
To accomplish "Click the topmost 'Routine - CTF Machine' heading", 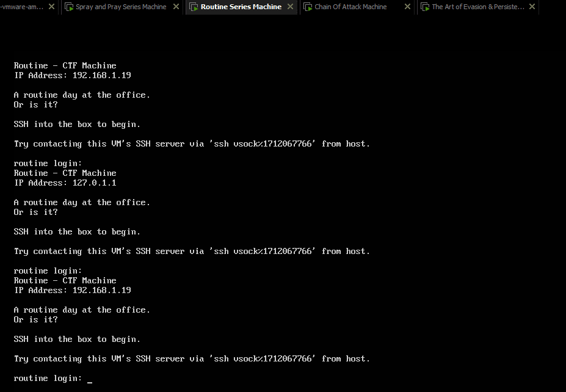I will (x=65, y=65).
